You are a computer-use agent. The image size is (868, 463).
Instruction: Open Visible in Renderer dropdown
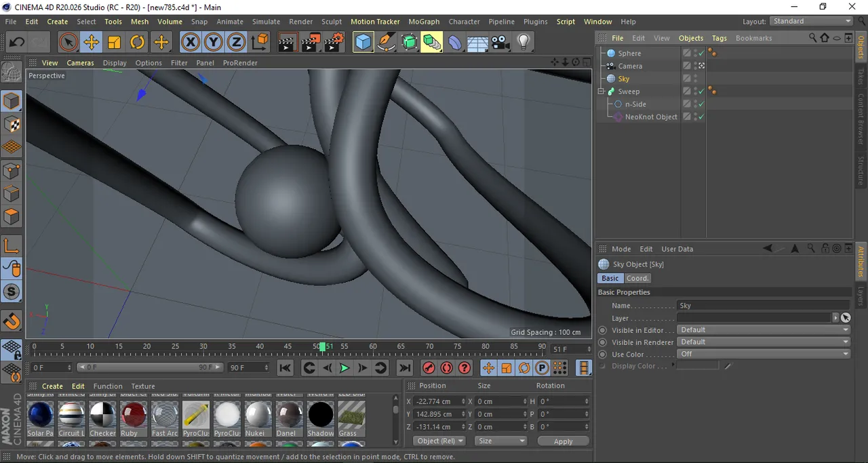point(764,342)
